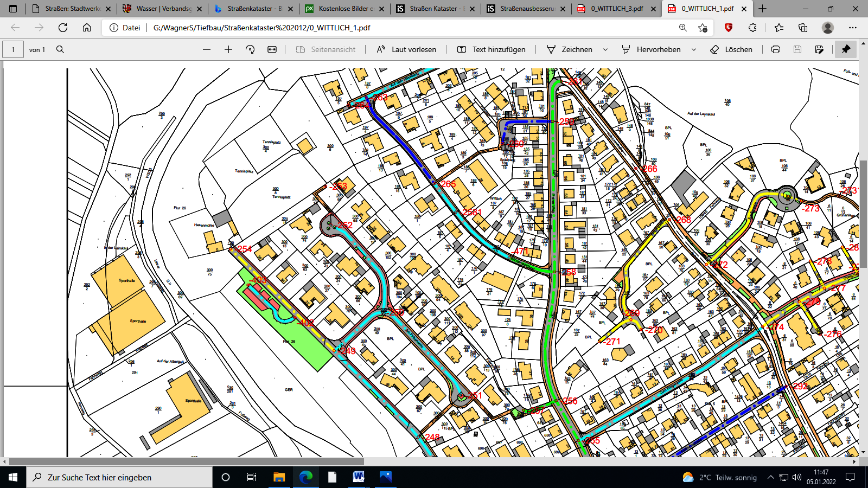Screen dimensions: 868x488
Task: Toggle Laut vorlesen read aloud
Action: 407,49
